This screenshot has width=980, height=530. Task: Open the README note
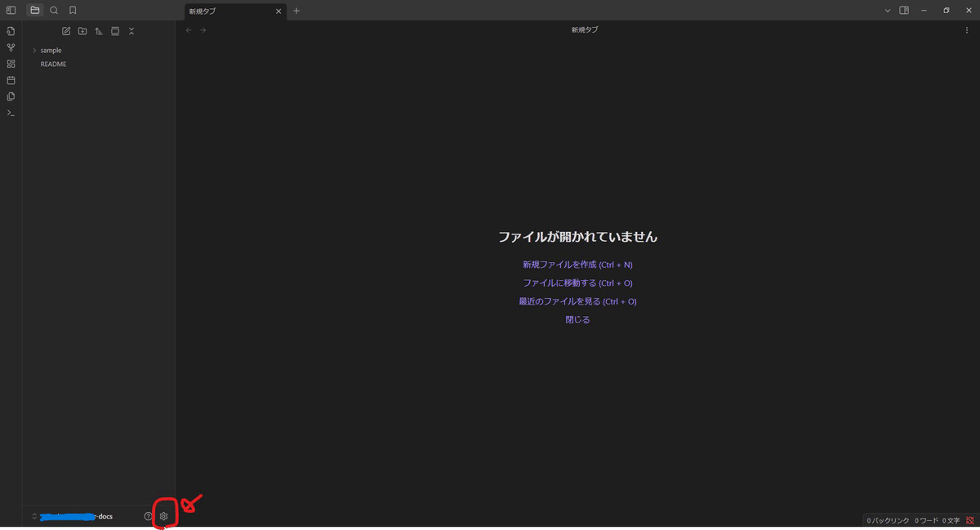[53, 64]
